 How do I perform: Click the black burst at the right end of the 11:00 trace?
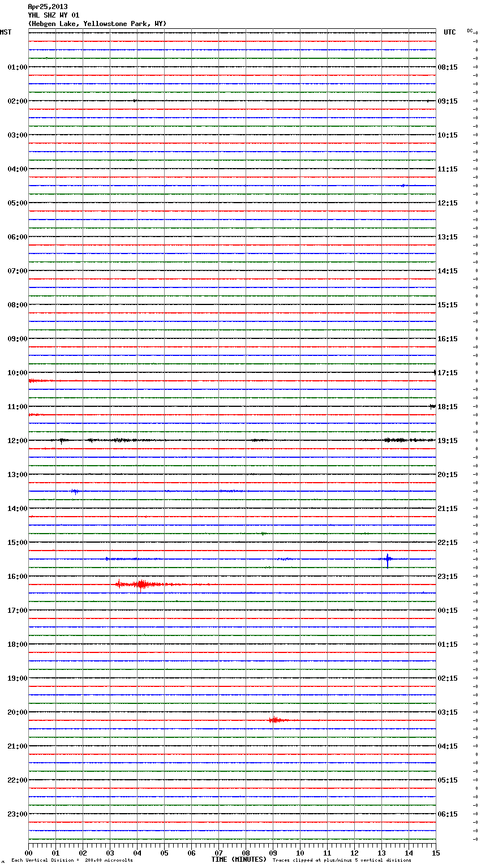pos(432,406)
